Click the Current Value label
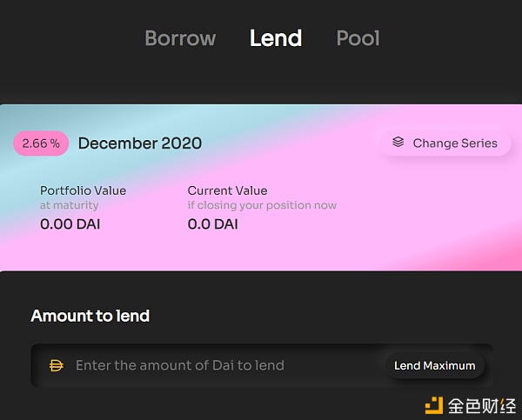 [227, 190]
